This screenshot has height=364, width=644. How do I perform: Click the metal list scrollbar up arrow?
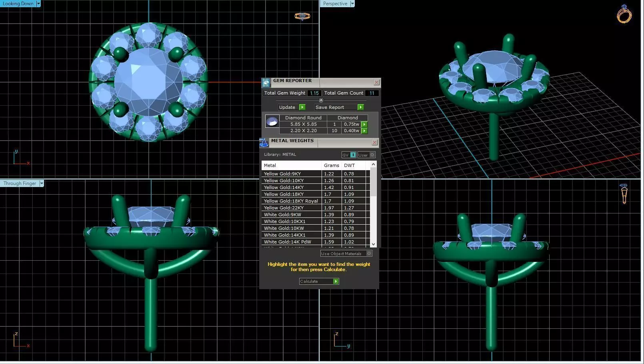coord(373,165)
